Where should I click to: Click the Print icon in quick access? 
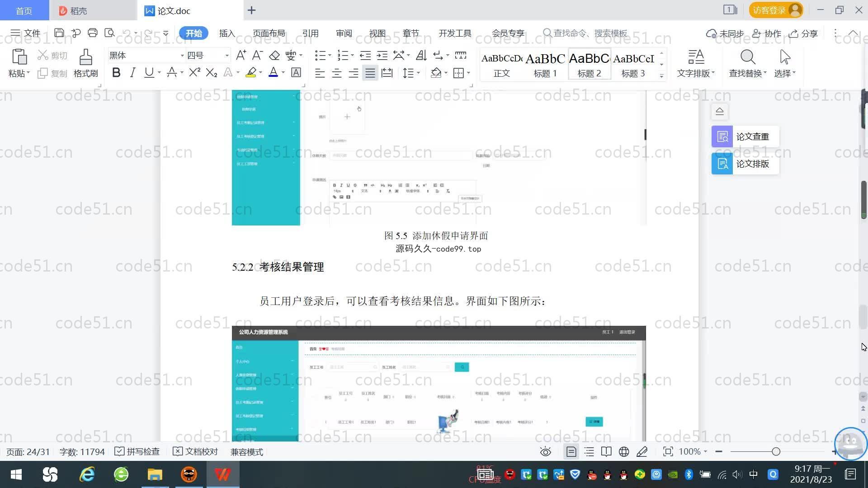[93, 33]
